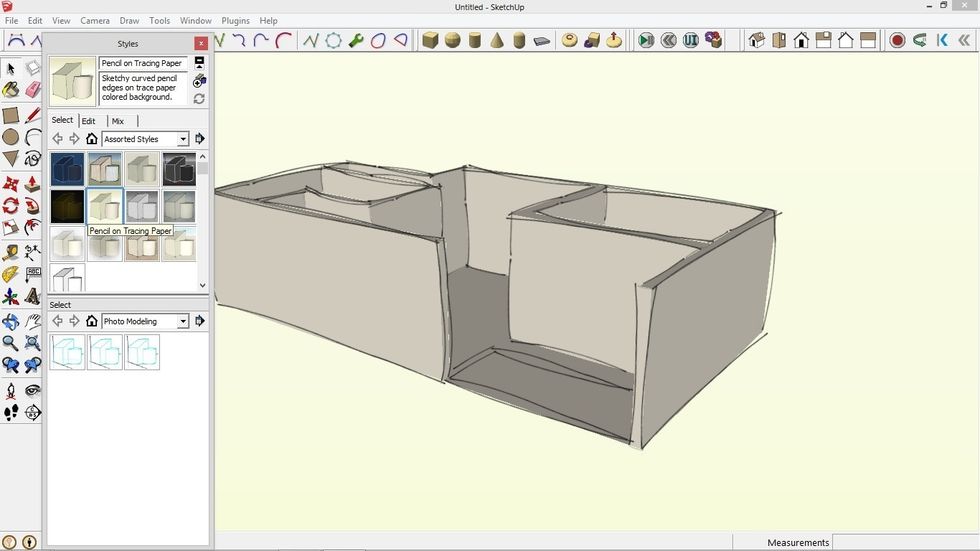This screenshot has width=980, height=551.
Task: Open the Plugins menu
Action: click(235, 21)
